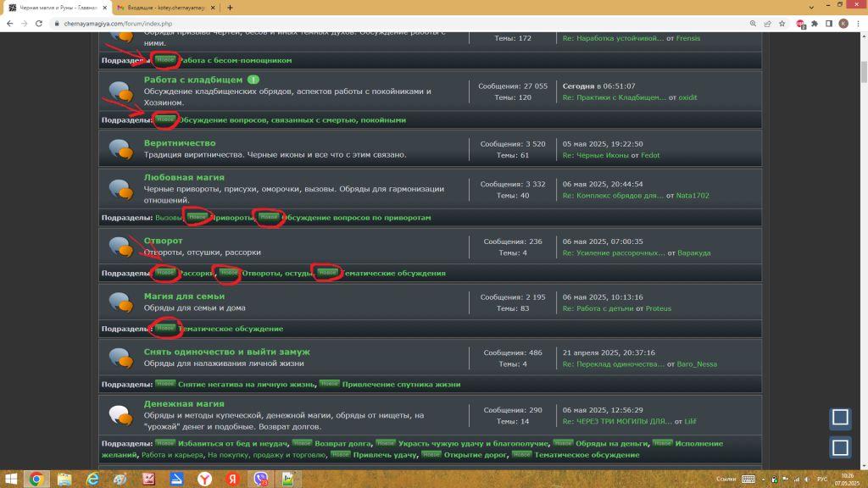
Task: Open last post Re: Работа с детьми
Action: 598,308
